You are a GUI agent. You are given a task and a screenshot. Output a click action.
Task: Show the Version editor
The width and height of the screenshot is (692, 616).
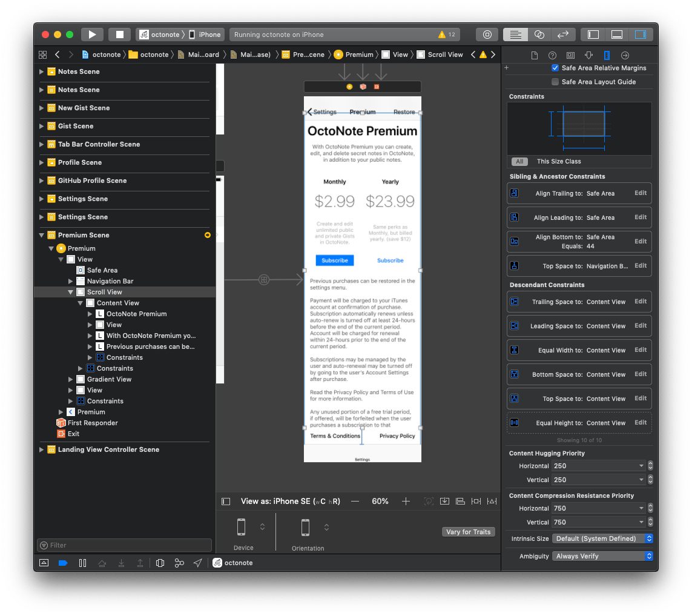pyautogui.click(x=562, y=35)
